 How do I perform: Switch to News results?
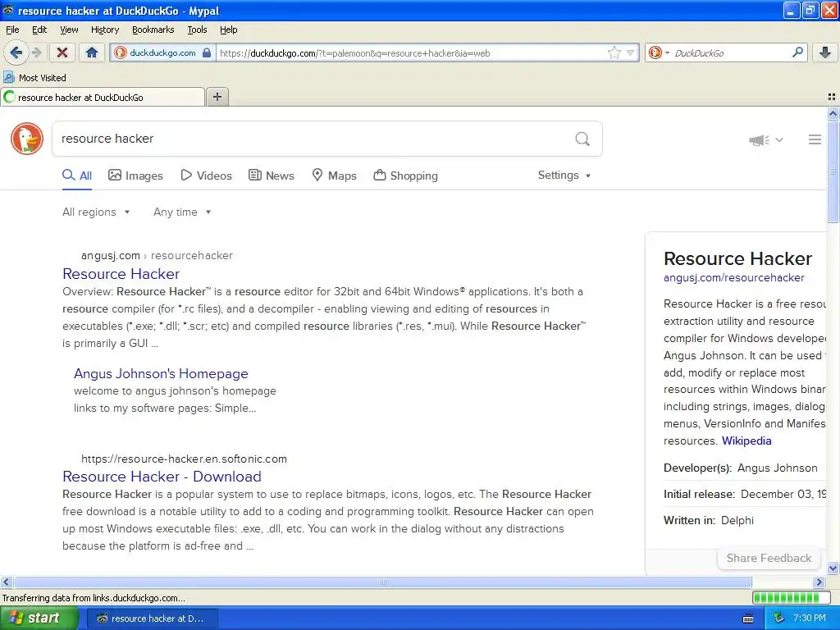click(272, 176)
